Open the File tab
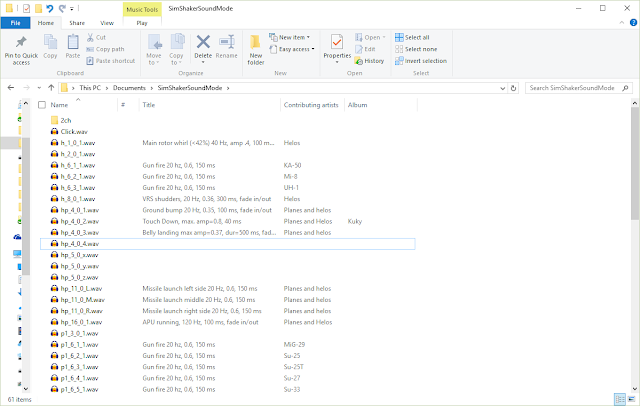This screenshot has width=640, height=406. (15, 23)
